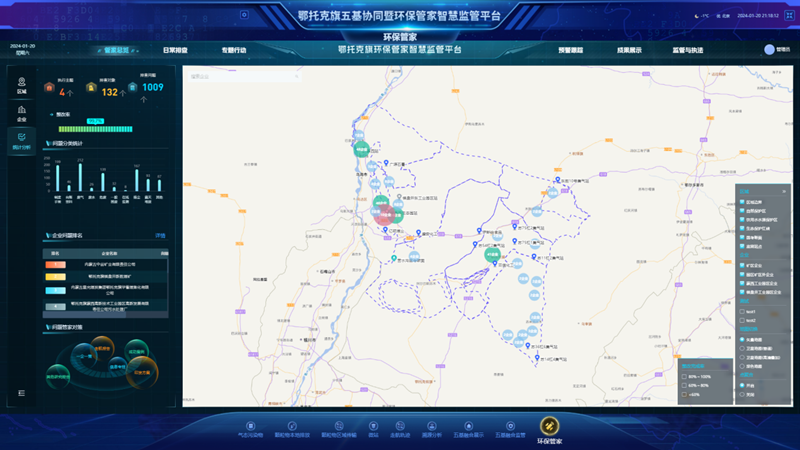The image size is (800, 450).
Task: Click the 统计分析 sidebar icon
Action: [x=21, y=139]
